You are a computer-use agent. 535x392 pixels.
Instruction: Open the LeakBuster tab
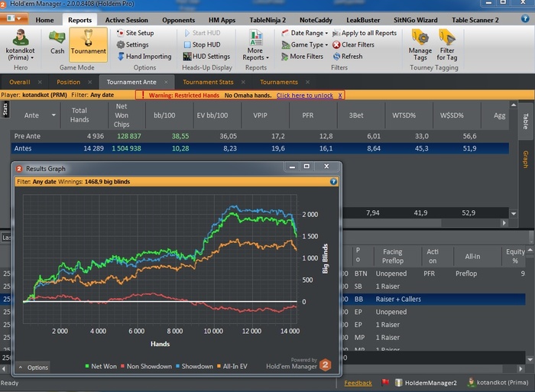(x=363, y=20)
